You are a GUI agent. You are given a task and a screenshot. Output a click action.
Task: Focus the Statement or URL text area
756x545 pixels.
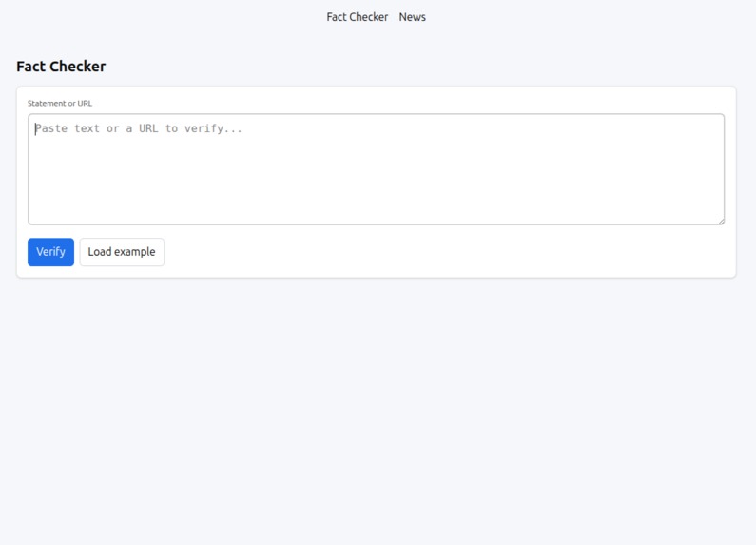pos(376,169)
